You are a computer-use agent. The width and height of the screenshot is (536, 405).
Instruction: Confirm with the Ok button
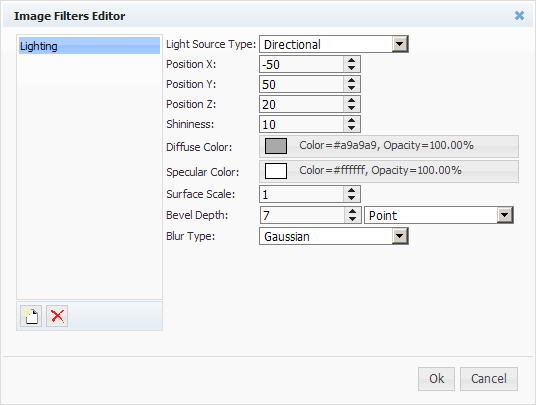(x=436, y=379)
